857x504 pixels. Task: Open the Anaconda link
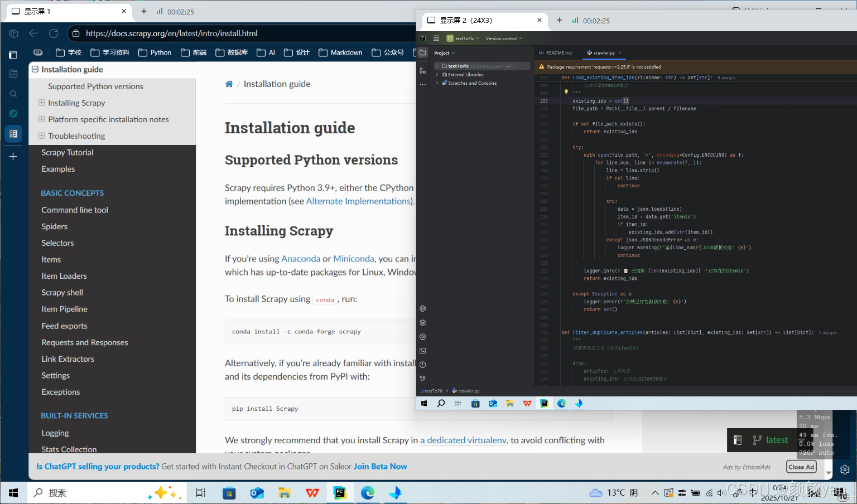[301, 259]
